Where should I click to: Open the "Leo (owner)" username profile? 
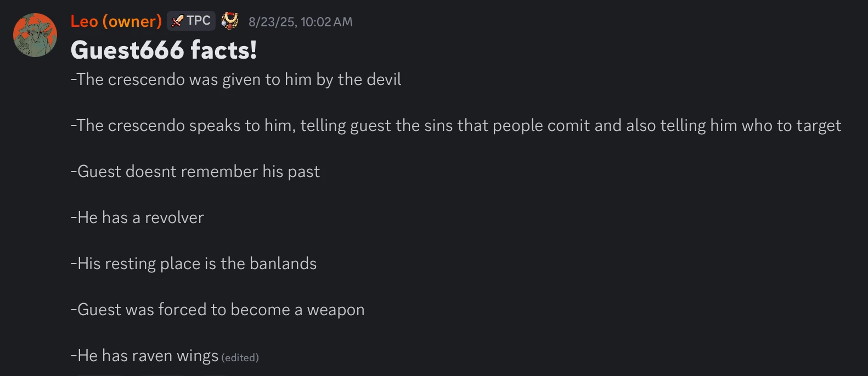[116, 21]
